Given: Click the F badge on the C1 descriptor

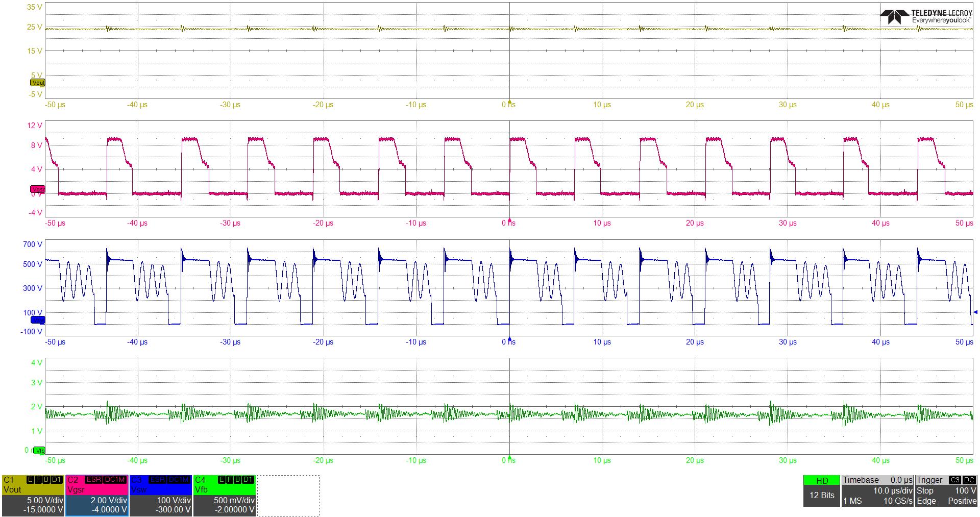Looking at the screenshot, I should 39,479.
